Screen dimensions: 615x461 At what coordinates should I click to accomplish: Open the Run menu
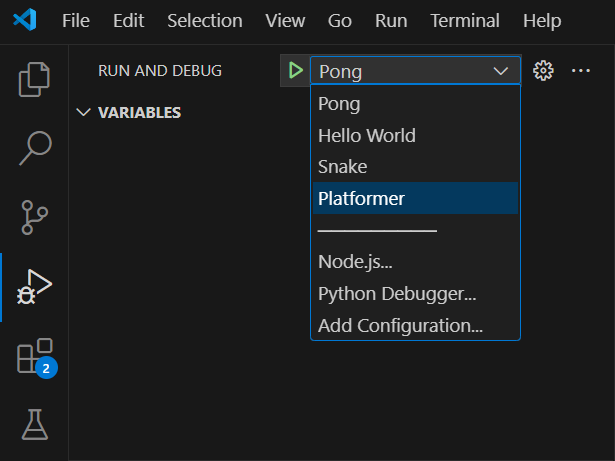point(391,20)
